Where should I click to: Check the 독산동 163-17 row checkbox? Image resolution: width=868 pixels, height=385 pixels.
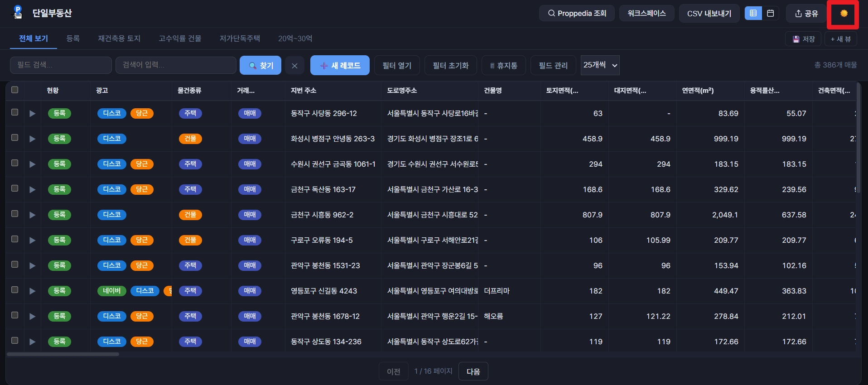tap(14, 188)
